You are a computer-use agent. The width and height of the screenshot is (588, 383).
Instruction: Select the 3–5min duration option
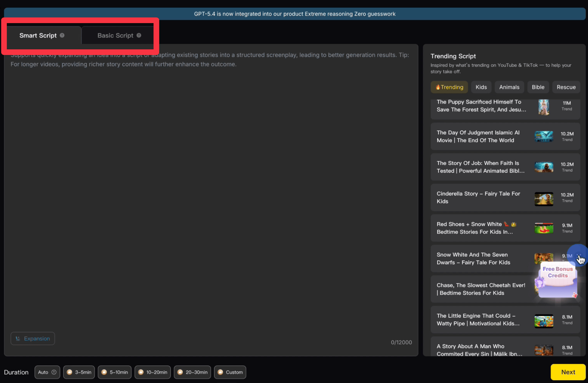[79, 372]
